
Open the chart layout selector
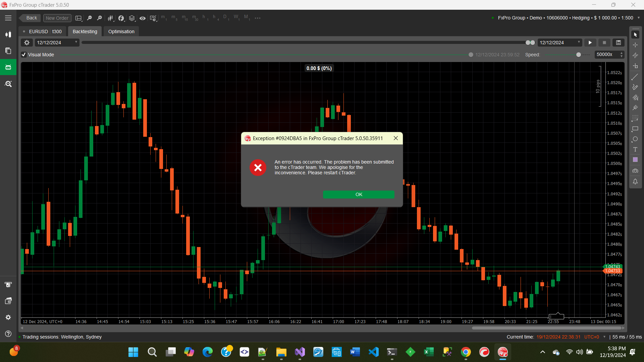point(78,18)
